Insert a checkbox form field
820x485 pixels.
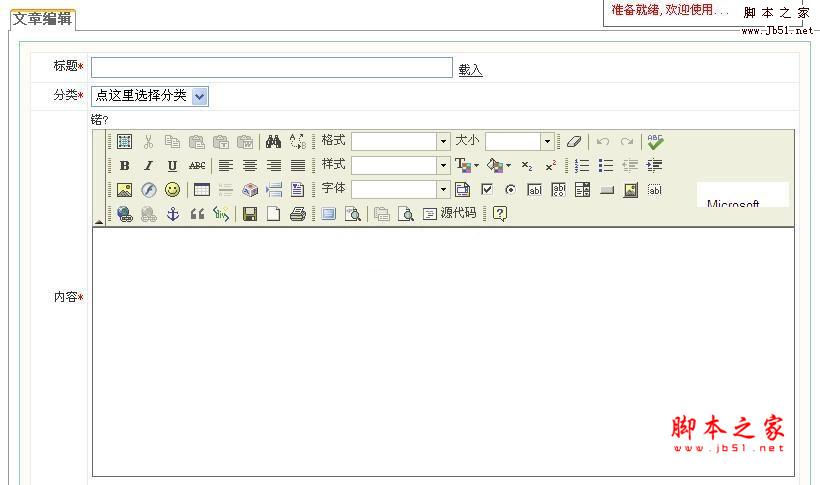pyautogui.click(x=487, y=190)
